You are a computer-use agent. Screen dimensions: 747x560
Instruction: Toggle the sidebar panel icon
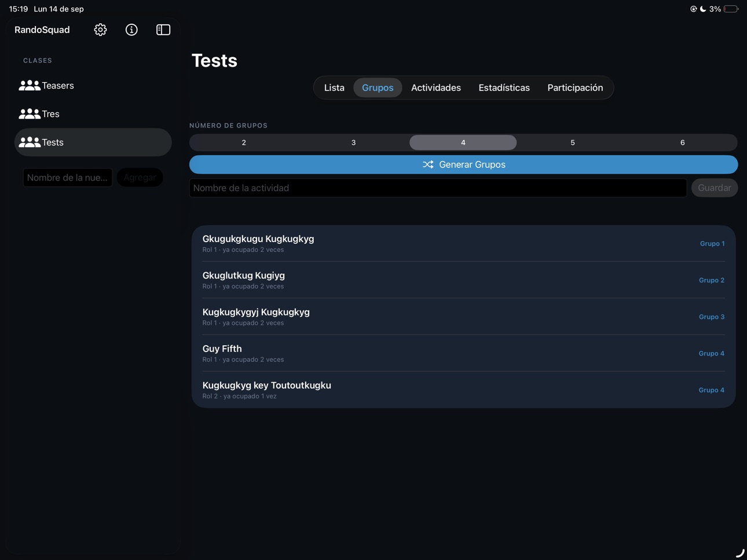pos(163,30)
